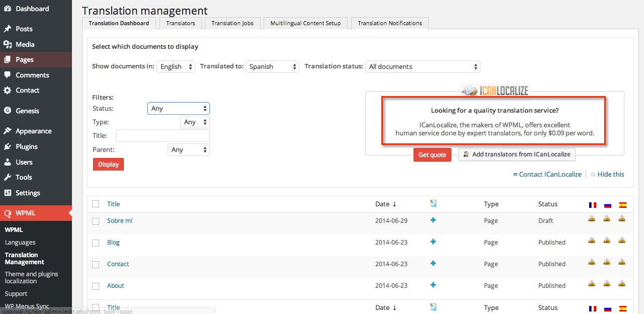The width and height of the screenshot is (644, 314).
Task: Open the Multilingual Content Setup tab
Action: [x=305, y=23]
